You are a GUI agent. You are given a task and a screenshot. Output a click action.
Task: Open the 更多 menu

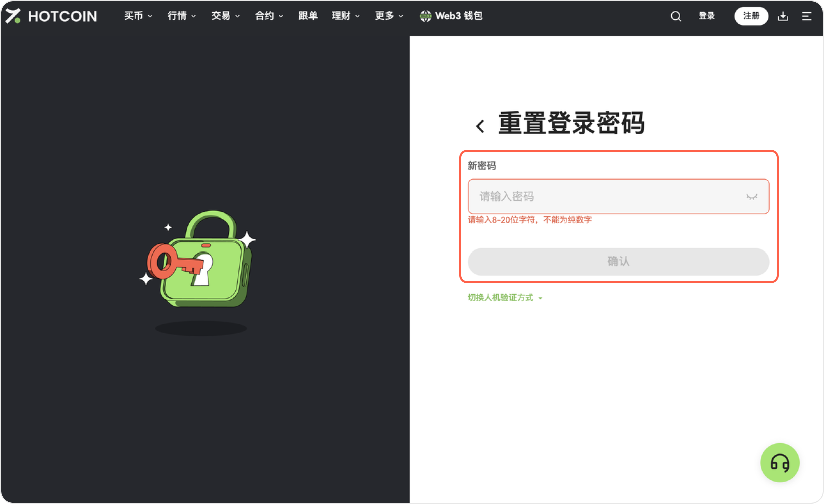(x=389, y=16)
